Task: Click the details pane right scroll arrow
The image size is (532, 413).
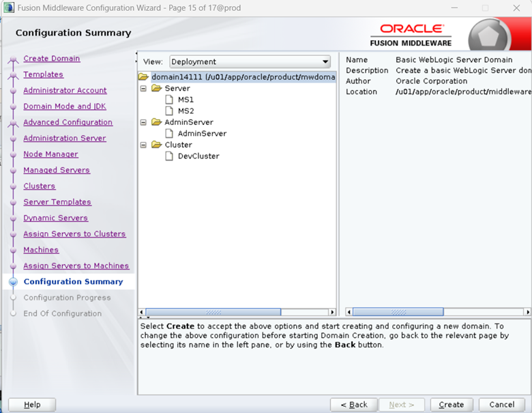Action: 527,312
